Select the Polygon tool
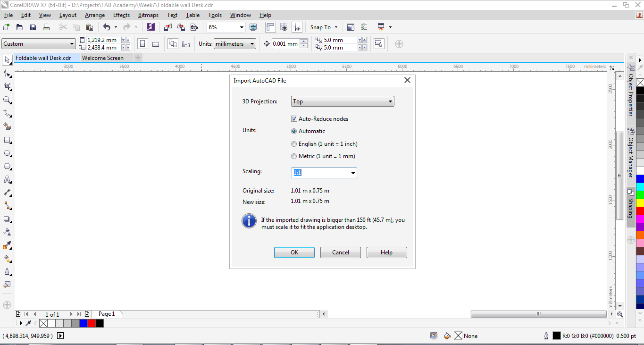Viewport: 644px width, 345px height. pyautogui.click(x=7, y=167)
